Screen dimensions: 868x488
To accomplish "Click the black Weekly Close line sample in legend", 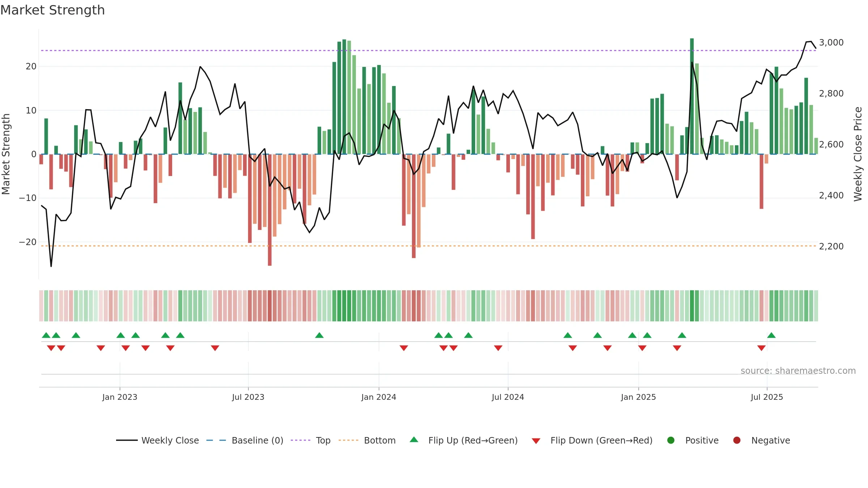I will [x=127, y=440].
